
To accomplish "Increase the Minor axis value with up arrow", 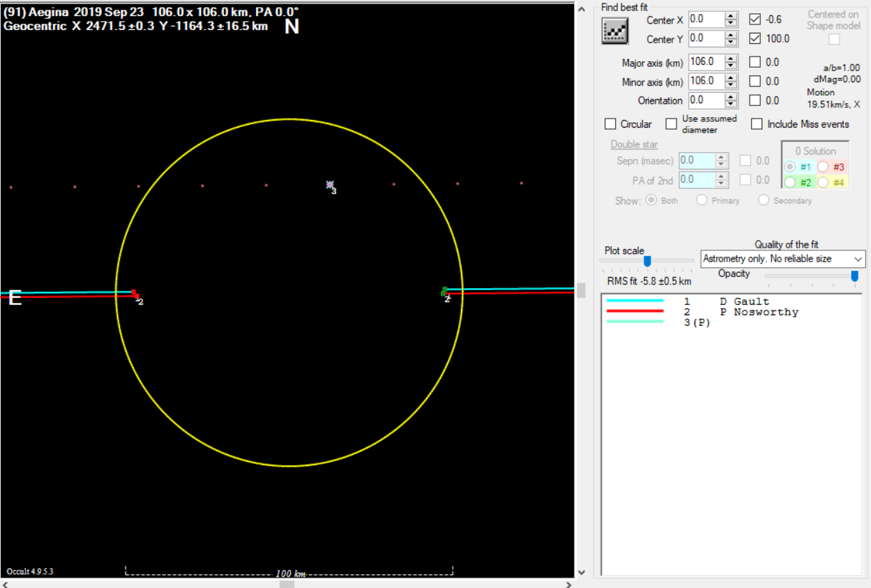I will (731, 77).
